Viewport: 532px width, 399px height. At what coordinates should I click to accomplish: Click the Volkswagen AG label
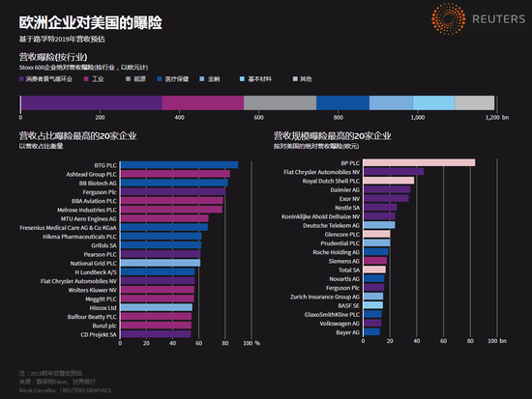point(340,324)
